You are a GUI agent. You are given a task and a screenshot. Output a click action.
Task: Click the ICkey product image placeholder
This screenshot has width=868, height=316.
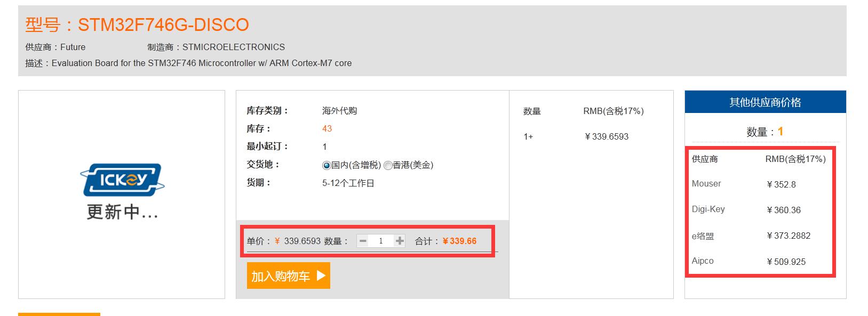coord(122,193)
